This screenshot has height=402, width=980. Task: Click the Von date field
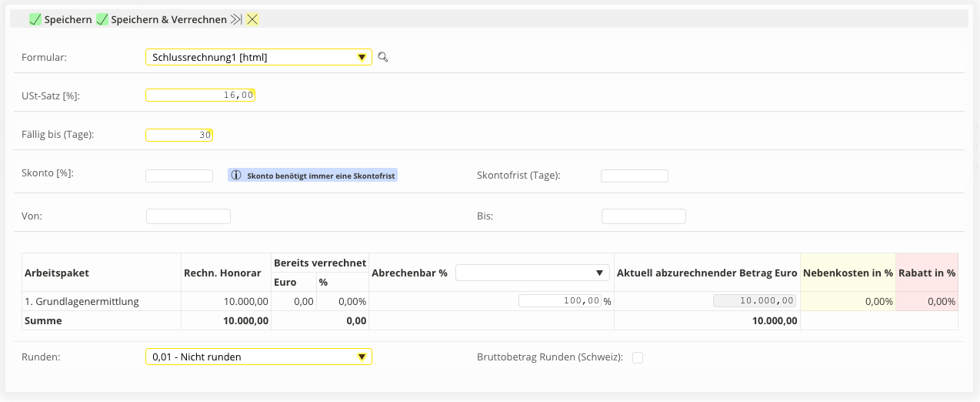[188, 216]
